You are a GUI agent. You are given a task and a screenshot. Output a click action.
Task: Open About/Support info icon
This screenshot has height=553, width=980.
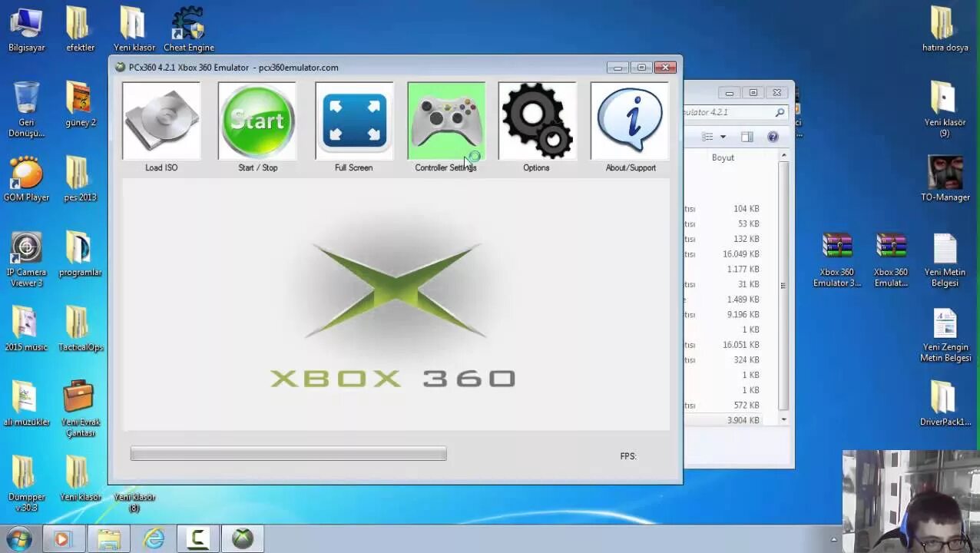[630, 121]
